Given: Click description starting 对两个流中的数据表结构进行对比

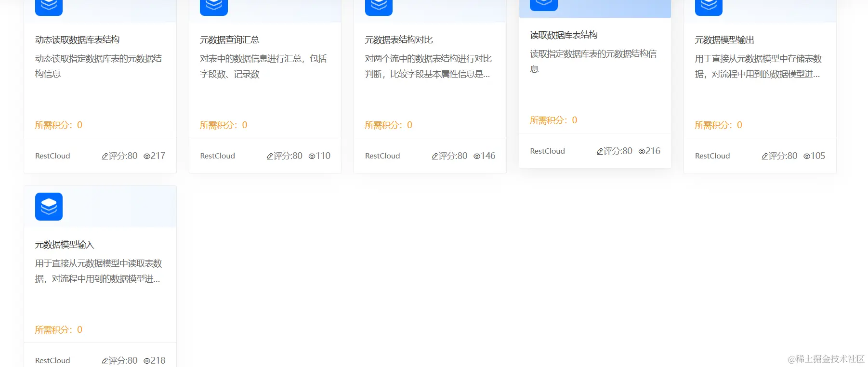Looking at the screenshot, I should [x=429, y=66].
